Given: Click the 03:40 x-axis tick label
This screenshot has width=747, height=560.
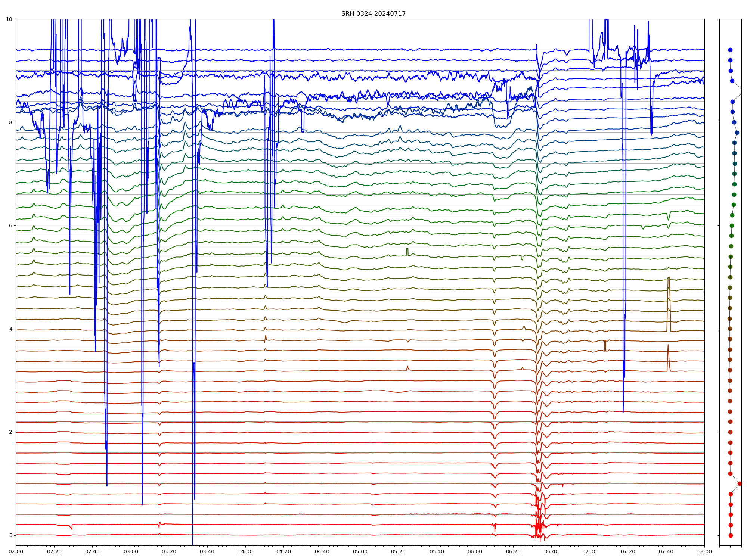Looking at the screenshot, I should (207, 551).
